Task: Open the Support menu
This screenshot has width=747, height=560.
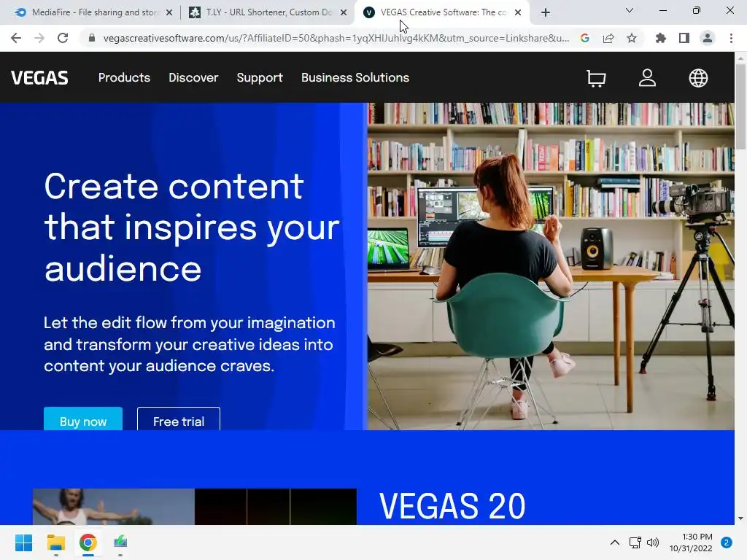Action: click(x=260, y=77)
